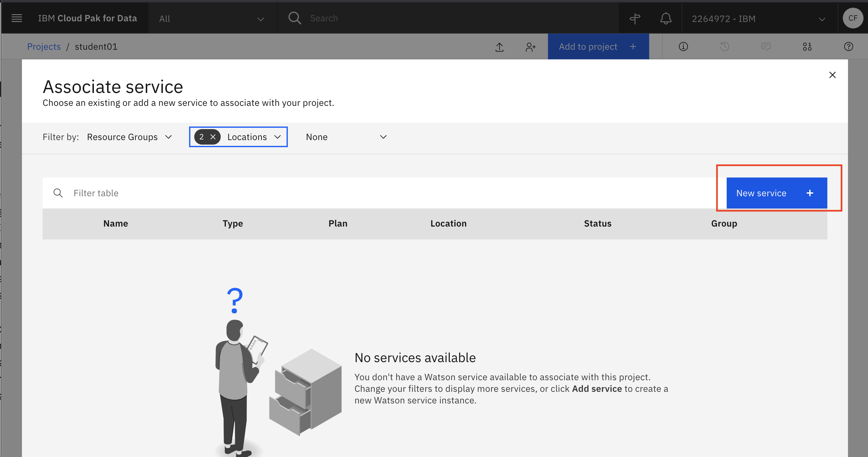Clear the 2 selected locations filter
868x457 pixels.
(x=213, y=137)
